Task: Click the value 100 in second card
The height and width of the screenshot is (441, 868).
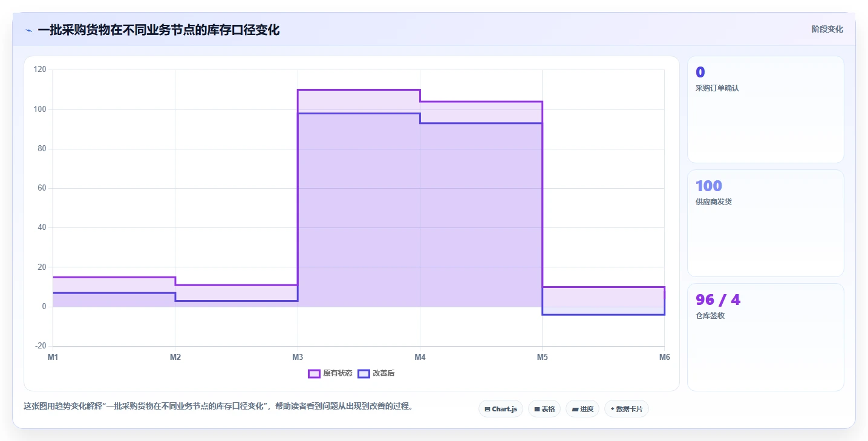Action: (709, 186)
